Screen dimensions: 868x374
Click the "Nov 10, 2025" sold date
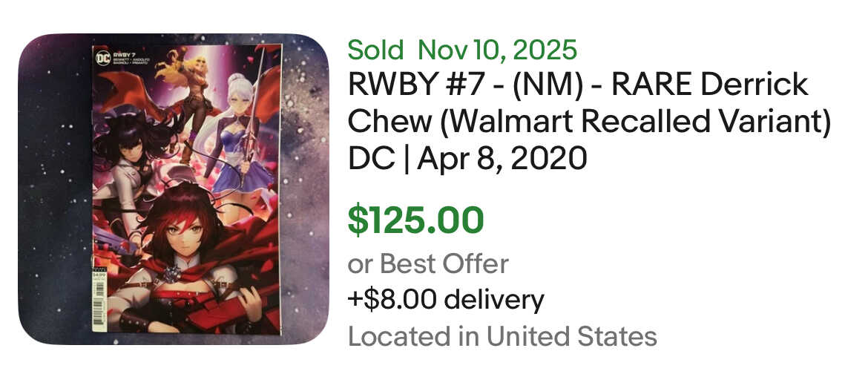point(497,50)
